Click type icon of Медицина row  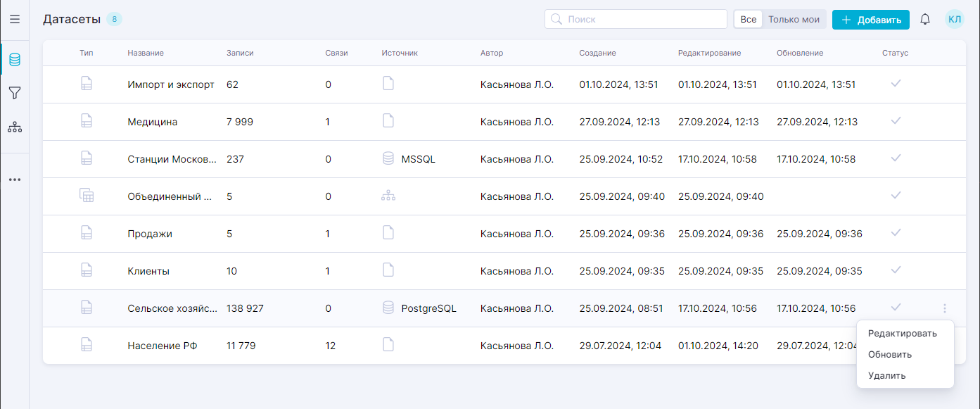(x=86, y=121)
